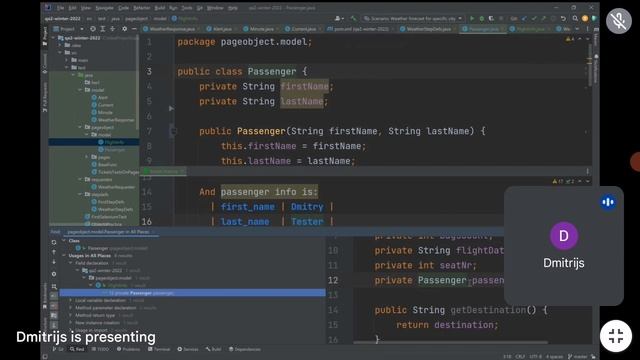
Task: Open the Terminal tool window tab
Action: click(x=159, y=349)
